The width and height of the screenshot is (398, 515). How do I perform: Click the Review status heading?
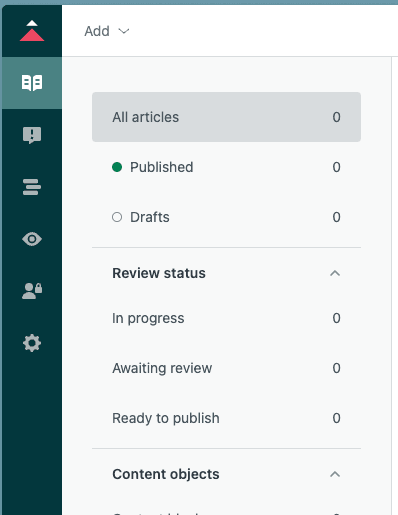[159, 273]
